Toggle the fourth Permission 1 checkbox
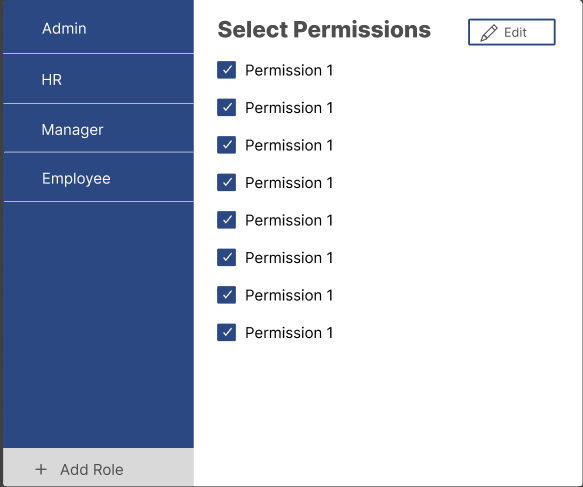 pyautogui.click(x=226, y=183)
